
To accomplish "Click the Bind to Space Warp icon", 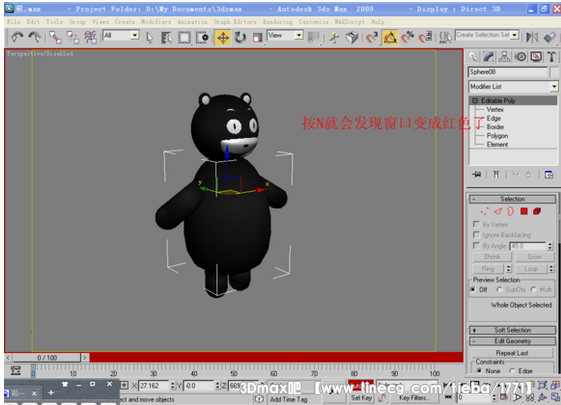I will pyautogui.click(x=91, y=37).
